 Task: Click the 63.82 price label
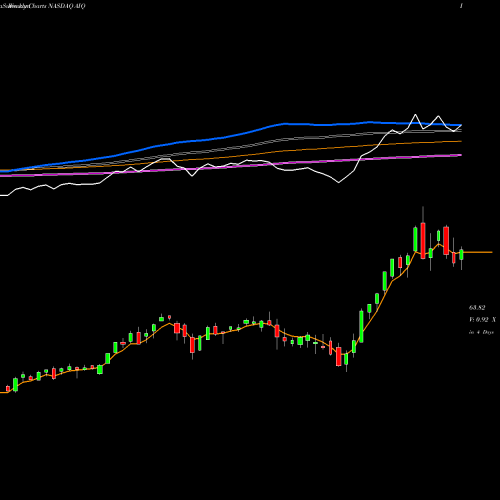(477, 308)
